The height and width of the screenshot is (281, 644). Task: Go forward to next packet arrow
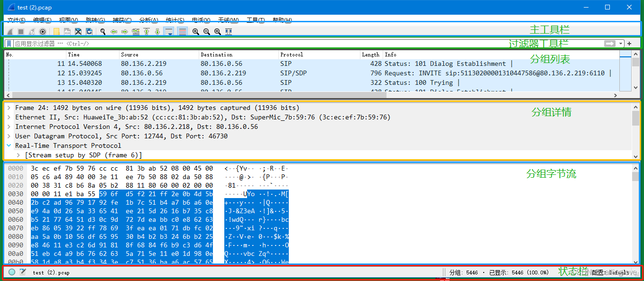click(x=125, y=32)
